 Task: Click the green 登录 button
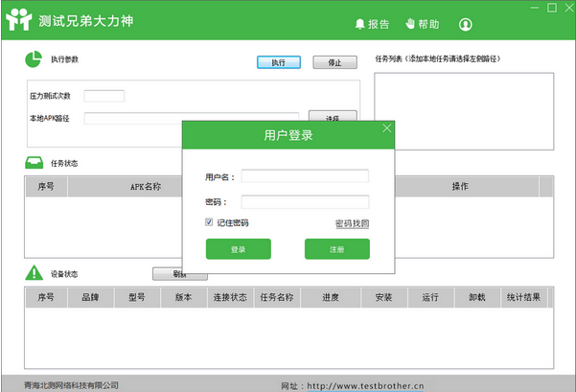(238, 249)
